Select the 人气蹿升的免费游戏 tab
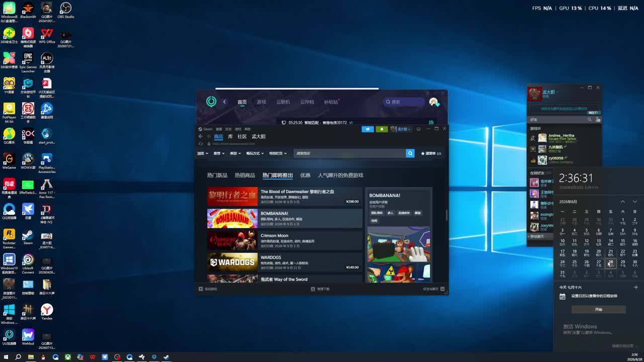 coord(341,175)
